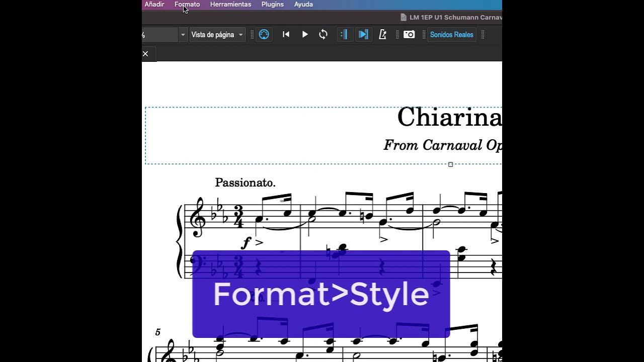Screen dimensions: 644x362
Task: Toggle the metronome icon
Action: click(382, 35)
